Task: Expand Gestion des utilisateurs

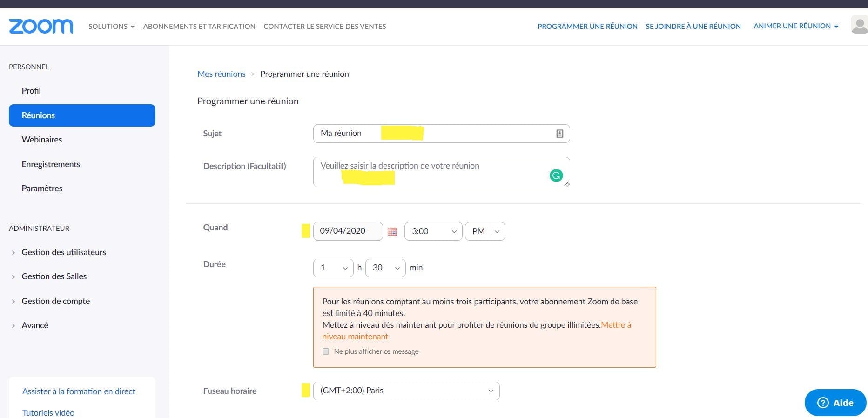Action: 64,252
